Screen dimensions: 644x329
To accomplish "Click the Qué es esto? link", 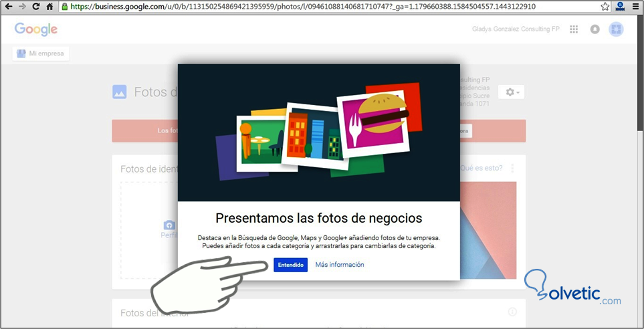I will pyautogui.click(x=481, y=168).
